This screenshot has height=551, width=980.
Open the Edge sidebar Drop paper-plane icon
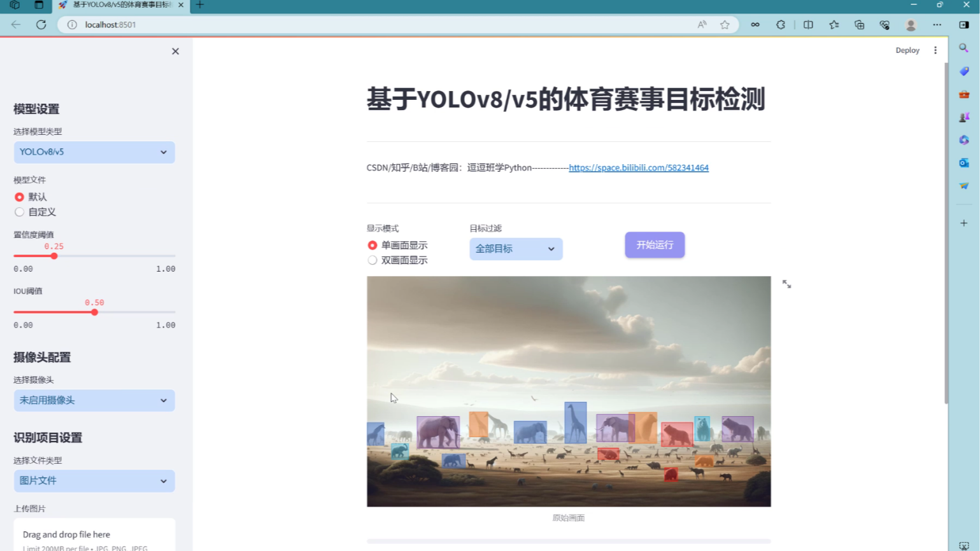point(964,186)
